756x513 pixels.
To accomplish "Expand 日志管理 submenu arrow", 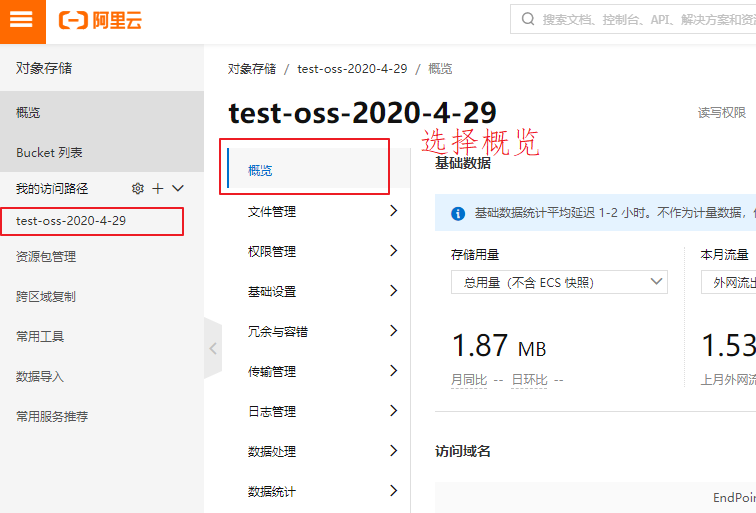I will (x=393, y=411).
